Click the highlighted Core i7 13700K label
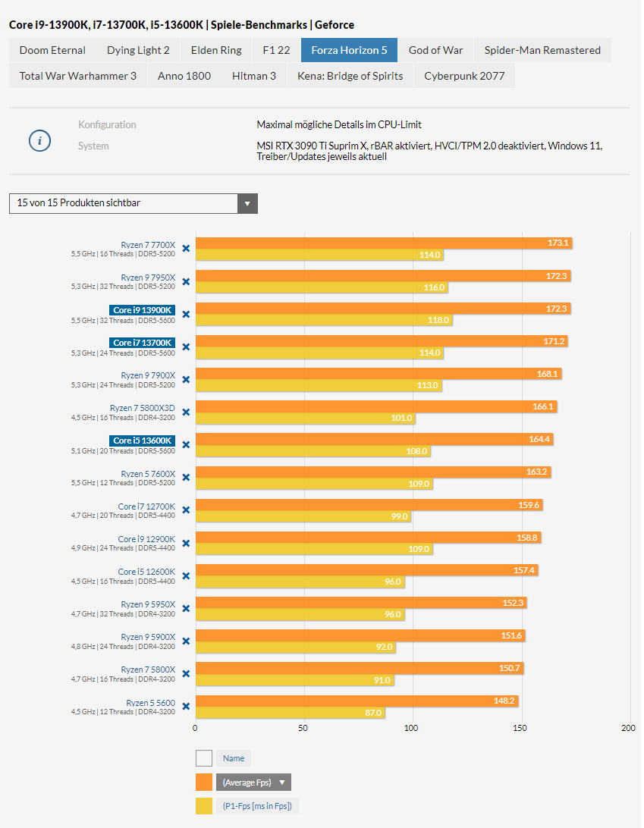The height and width of the screenshot is (828, 644). point(143,343)
